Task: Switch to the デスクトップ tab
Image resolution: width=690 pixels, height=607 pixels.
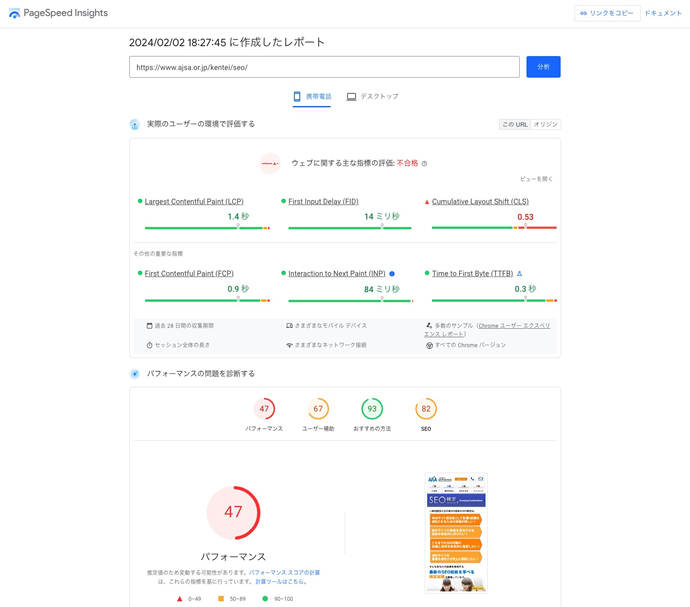Action: 372,97
